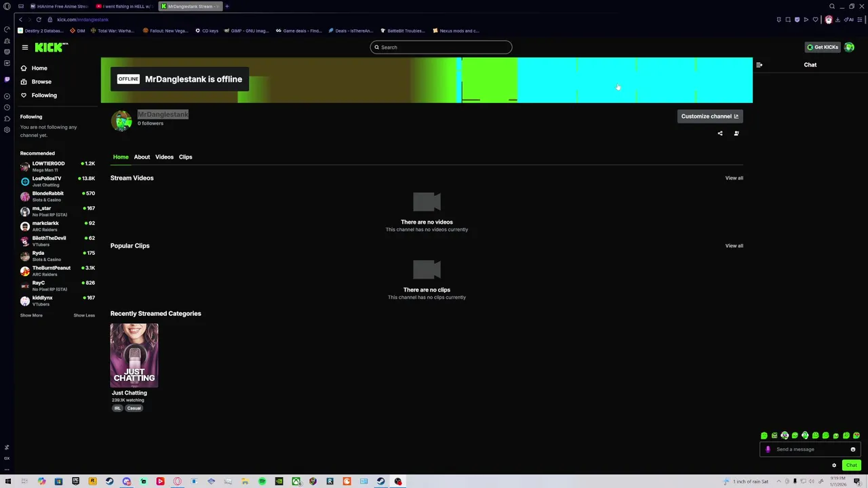Open the Just Chatting category thumbnail
This screenshot has width=868, height=488.
coord(134,355)
